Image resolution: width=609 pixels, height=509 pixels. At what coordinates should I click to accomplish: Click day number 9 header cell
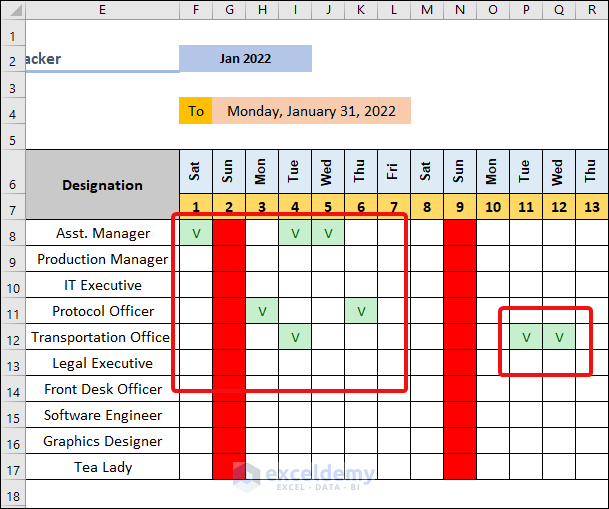click(460, 209)
